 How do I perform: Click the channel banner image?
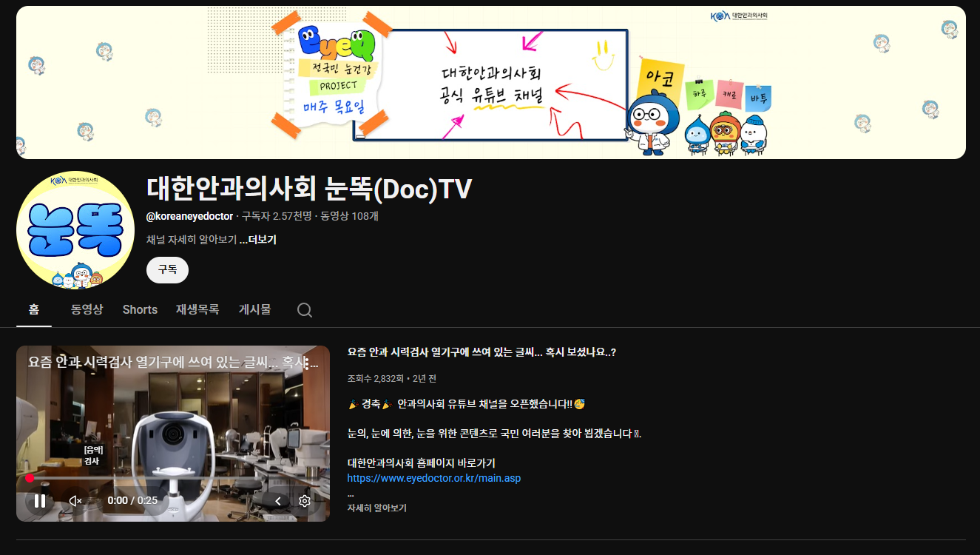click(x=490, y=83)
